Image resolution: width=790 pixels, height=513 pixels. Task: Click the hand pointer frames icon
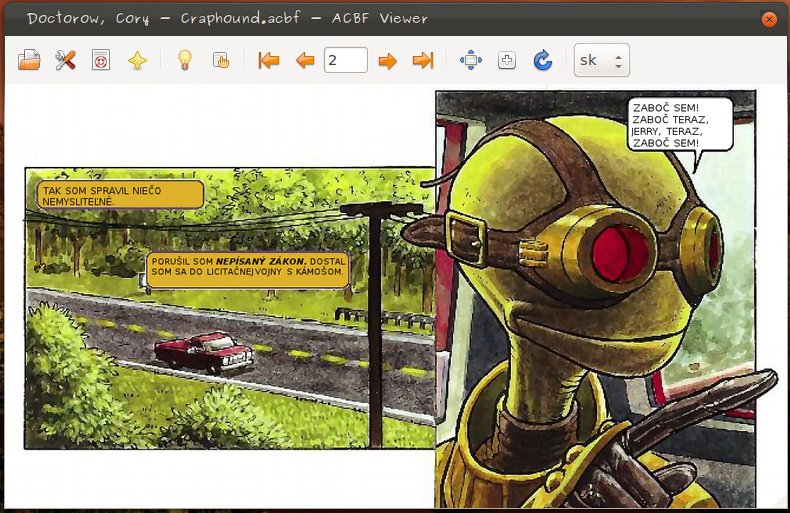pyautogui.click(x=221, y=60)
